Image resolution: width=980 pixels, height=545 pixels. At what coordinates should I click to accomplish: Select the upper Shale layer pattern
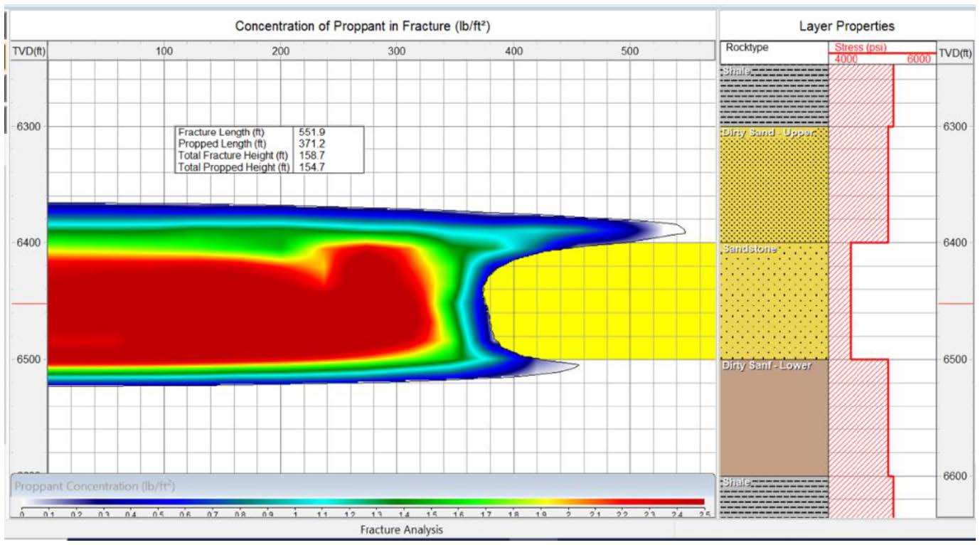click(772, 92)
